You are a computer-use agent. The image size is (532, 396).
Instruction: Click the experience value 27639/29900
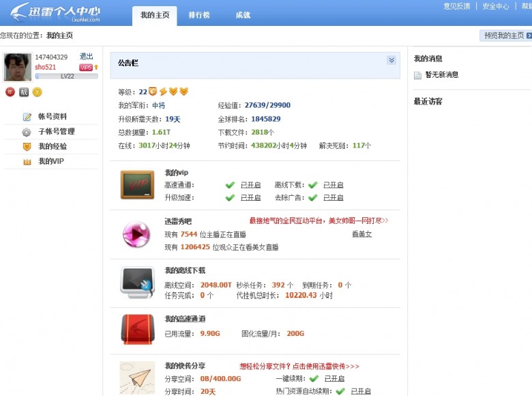[x=267, y=105]
